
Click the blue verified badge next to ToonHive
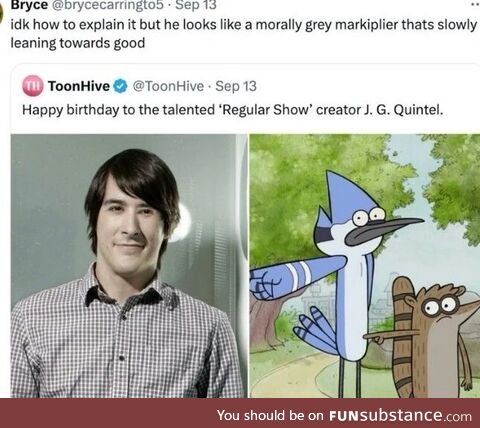[120, 86]
